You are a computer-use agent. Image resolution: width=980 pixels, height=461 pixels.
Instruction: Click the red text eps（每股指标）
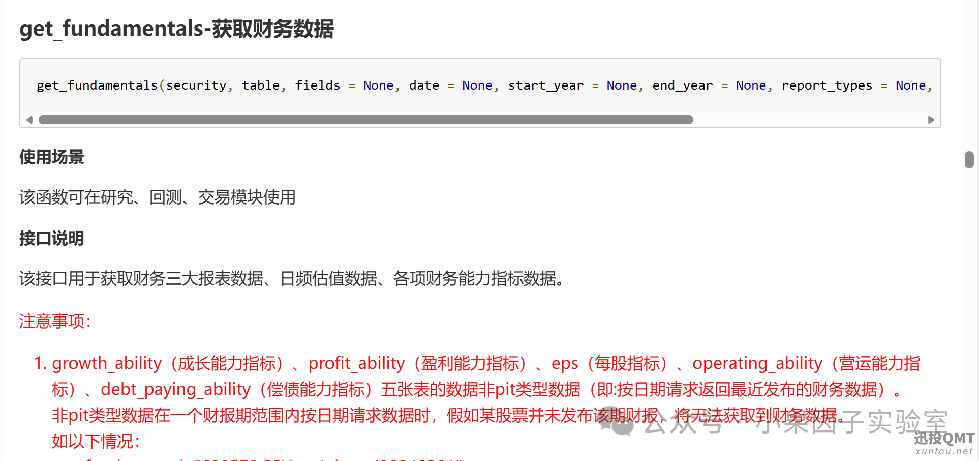click(610, 363)
